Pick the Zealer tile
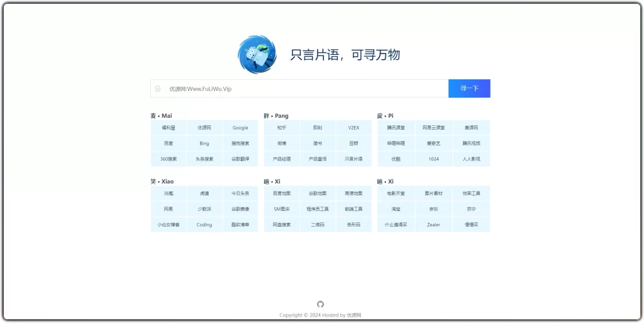This screenshot has width=644, height=323. coord(434,225)
